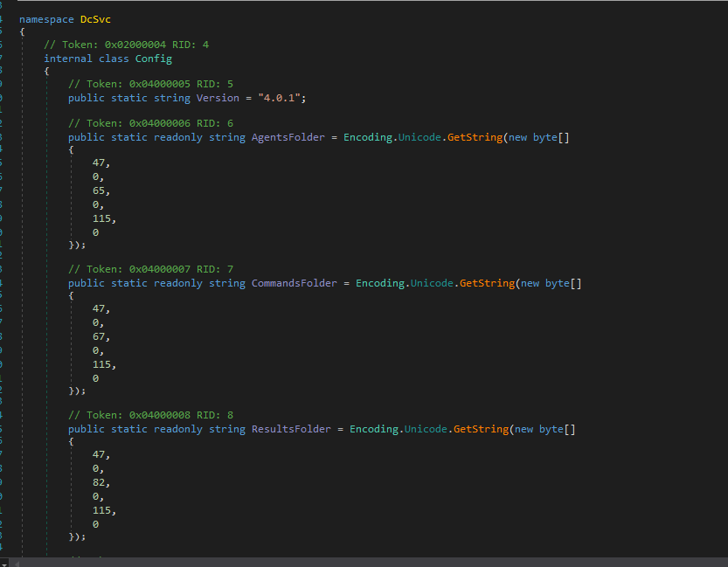Click GetString in the AgentsFolder declaration
This screenshot has height=567, width=728.
[x=474, y=137]
